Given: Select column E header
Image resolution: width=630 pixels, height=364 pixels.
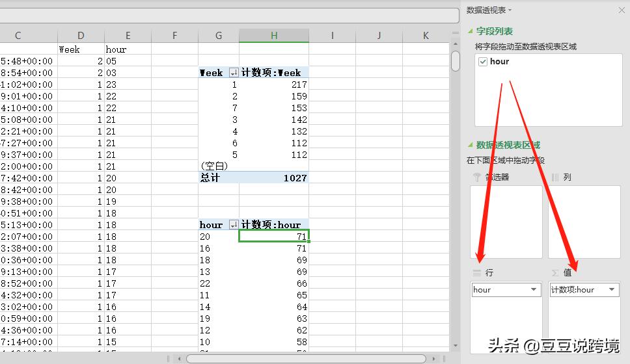Looking at the screenshot, I should coord(128,36).
